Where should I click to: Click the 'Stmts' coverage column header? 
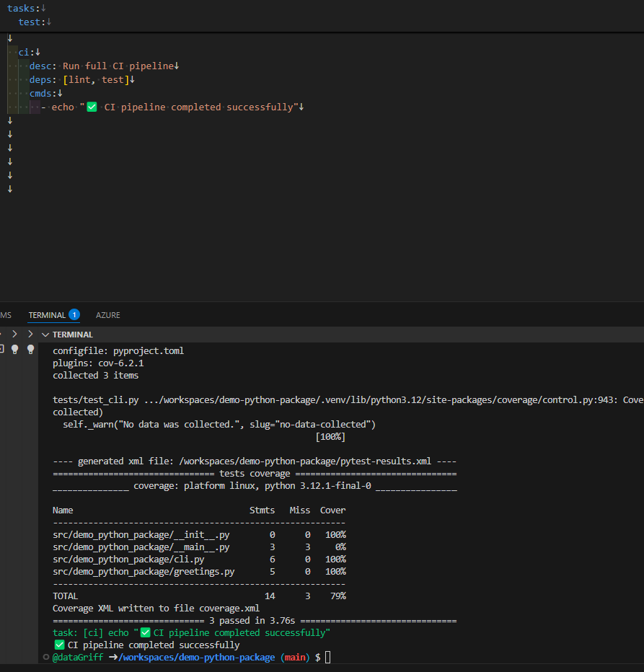(x=262, y=510)
